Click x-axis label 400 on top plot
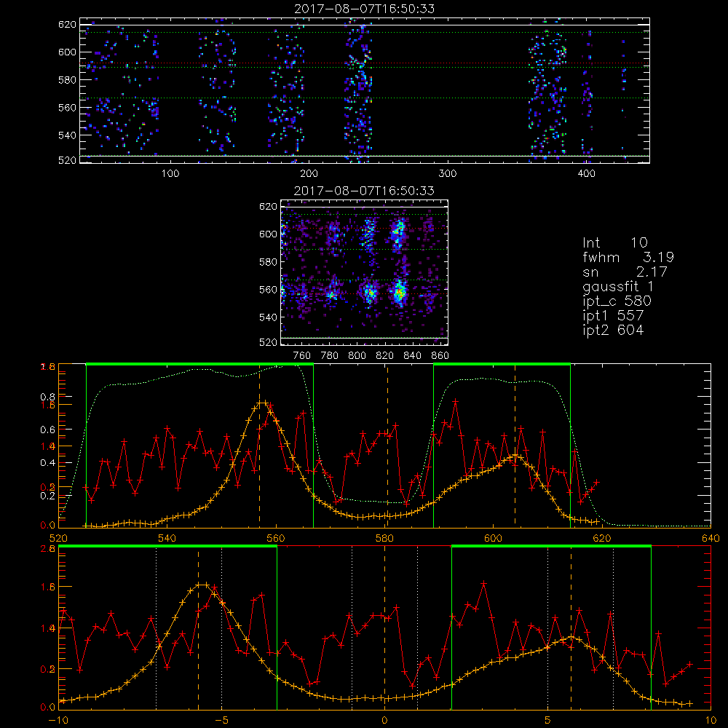The height and width of the screenshot is (728, 728). click(586, 174)
